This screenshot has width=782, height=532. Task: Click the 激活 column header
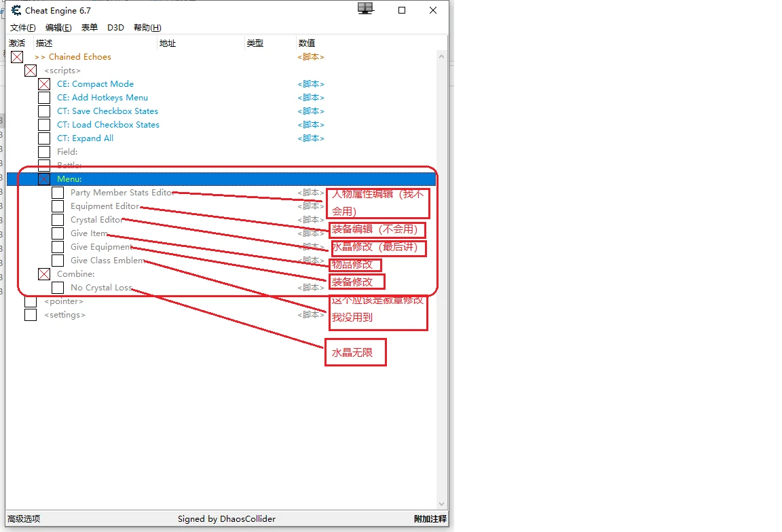[17, 43]
